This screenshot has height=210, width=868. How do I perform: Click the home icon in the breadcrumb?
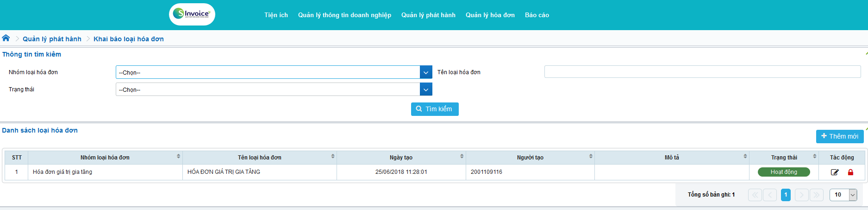pyautogui.click(x=6, y=38)
